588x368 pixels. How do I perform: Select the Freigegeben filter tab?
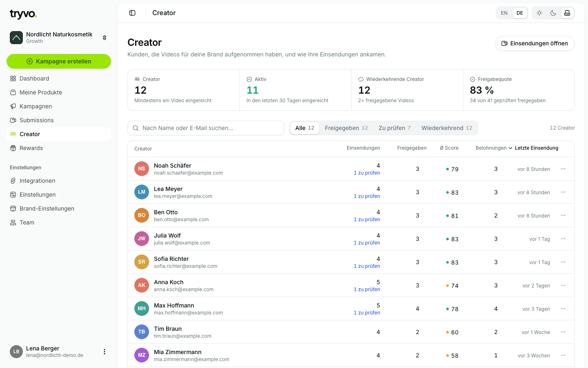[346, 128]
